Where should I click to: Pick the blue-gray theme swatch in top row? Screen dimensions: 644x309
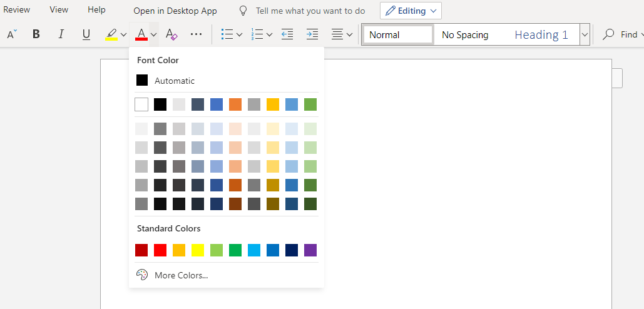tap(198, 104)
